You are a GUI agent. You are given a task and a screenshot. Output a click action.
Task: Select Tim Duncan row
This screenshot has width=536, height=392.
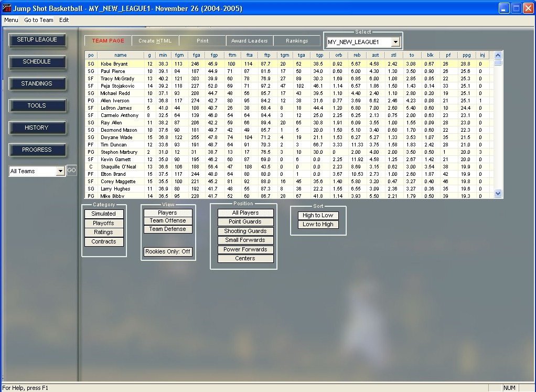289,145
